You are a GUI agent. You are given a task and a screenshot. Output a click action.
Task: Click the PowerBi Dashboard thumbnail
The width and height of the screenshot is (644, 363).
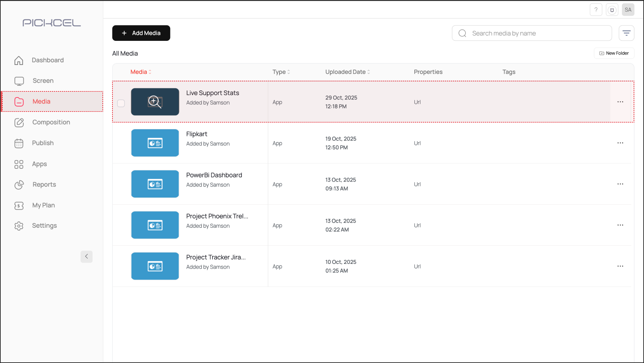[x=155, y=184]
